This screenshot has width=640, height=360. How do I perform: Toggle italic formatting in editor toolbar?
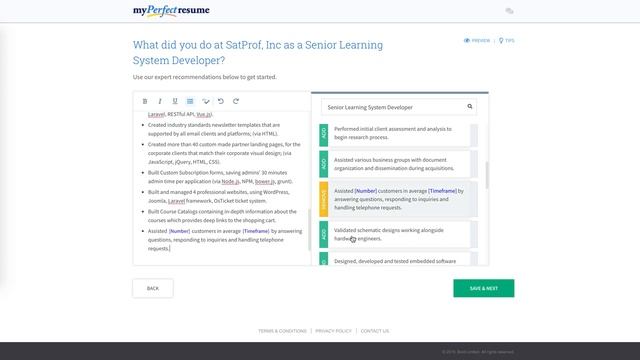tap(160, 101)
